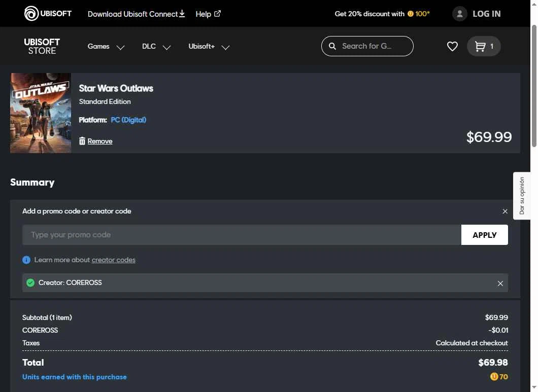Click the Calculated at checkout text
Screen dimensions: 538x392
[472, 343]
